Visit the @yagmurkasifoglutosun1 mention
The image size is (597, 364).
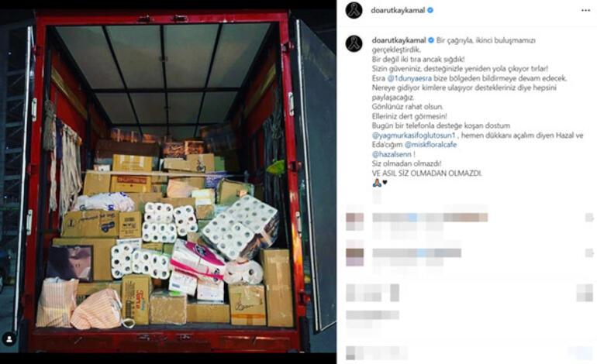tap(413, 136)
